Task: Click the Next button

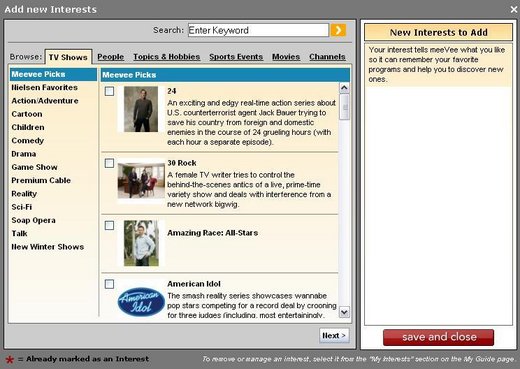Action: [334, 336]
